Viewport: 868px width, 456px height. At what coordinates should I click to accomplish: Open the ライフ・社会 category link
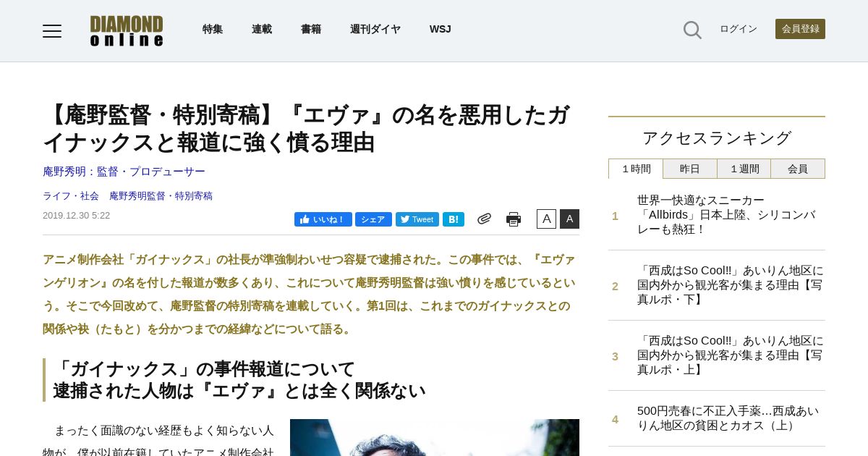coord(71,196)
